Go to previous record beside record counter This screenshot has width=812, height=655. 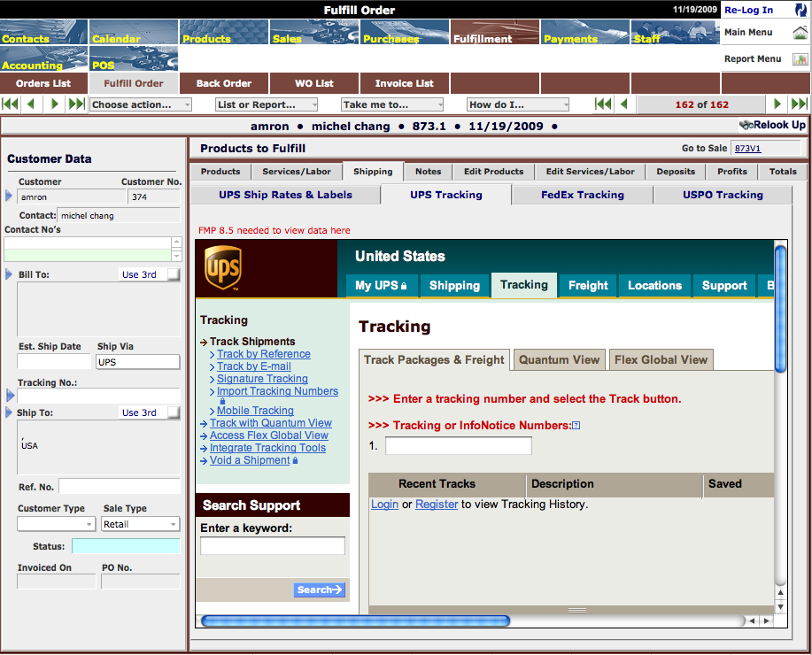tap(624, 104)
